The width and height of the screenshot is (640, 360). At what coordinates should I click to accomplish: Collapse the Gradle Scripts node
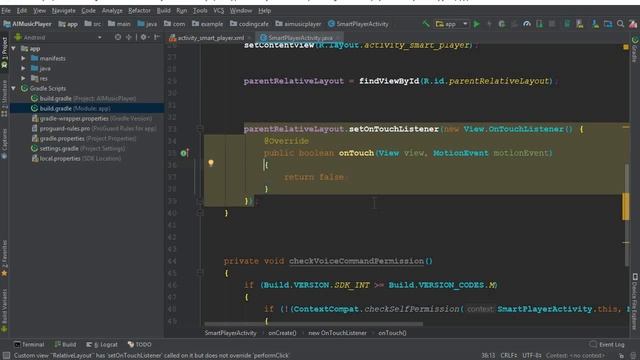[x=14, y=88]
